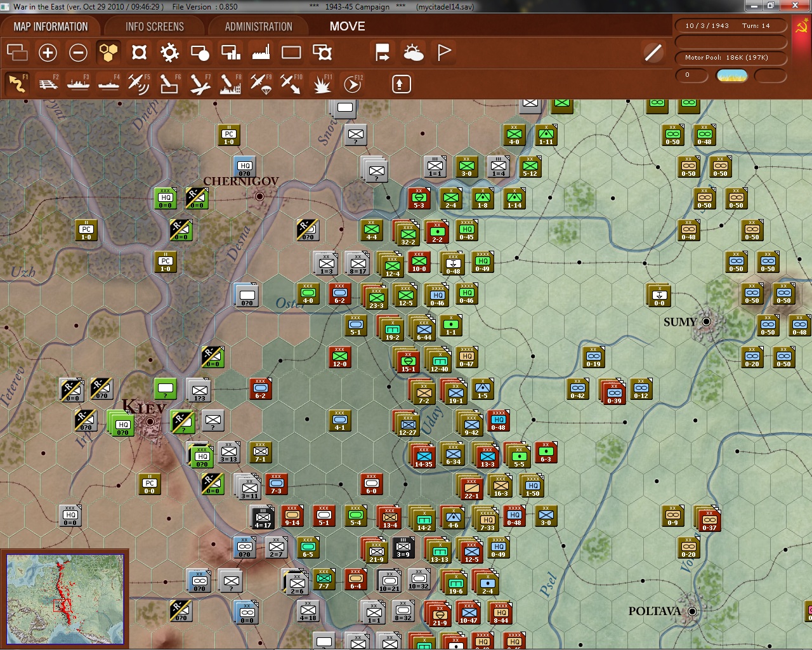Select the black German unit labeled 4=17
Image resolution: width=812 pixels, height=650 pixels.
263,517
